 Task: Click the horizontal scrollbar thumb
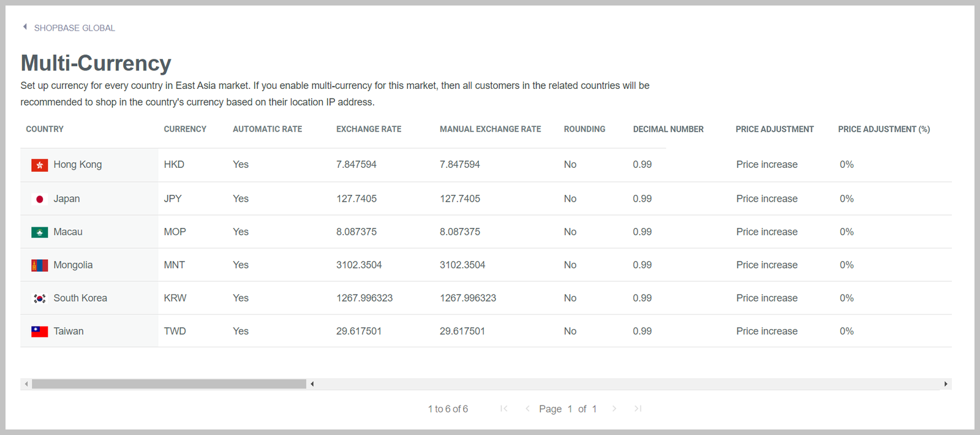tap(169, 384)
